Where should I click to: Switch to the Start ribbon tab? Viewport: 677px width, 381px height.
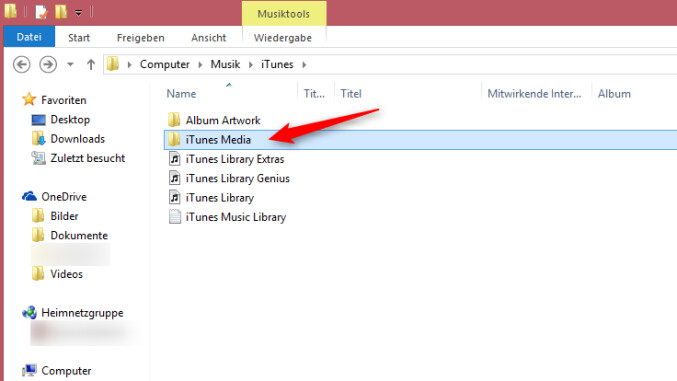(79, 38)
